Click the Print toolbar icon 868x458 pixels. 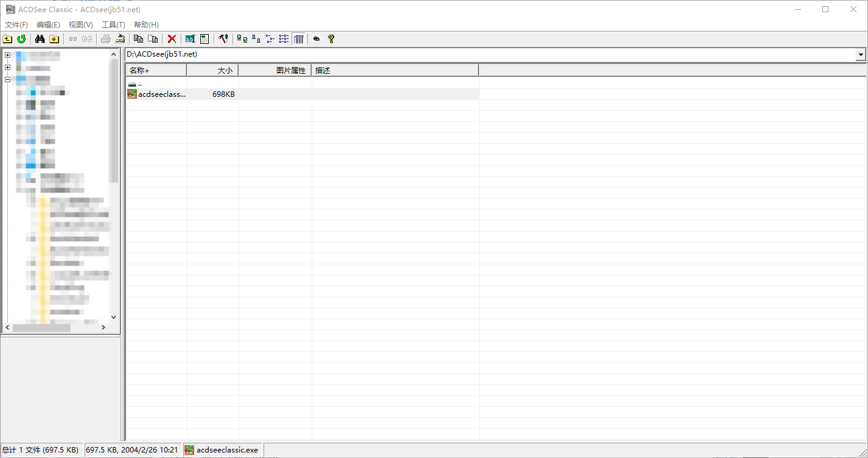pyautogui.click(x=106, y=39)
